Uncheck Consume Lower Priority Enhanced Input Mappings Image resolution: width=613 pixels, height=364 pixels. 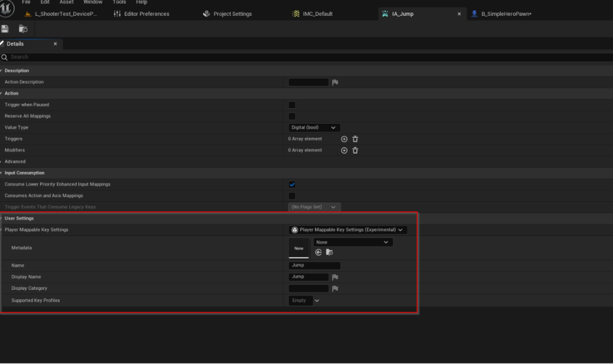[x=292, y=184]
